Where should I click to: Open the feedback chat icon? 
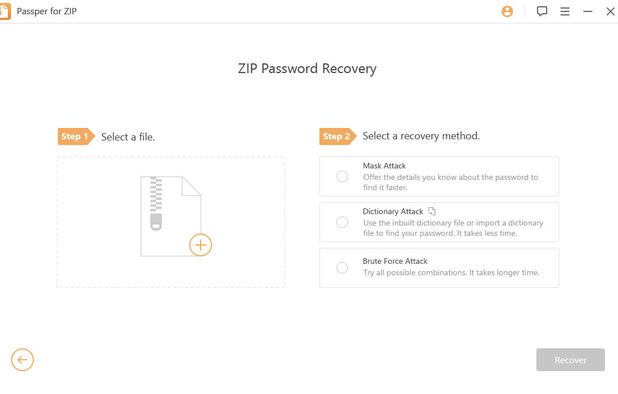point(542,11)
